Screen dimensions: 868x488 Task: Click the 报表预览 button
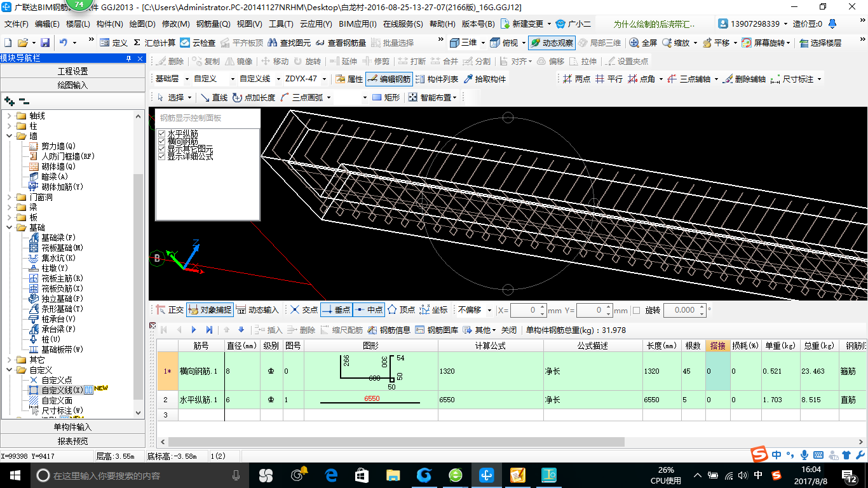click(73, 441)
